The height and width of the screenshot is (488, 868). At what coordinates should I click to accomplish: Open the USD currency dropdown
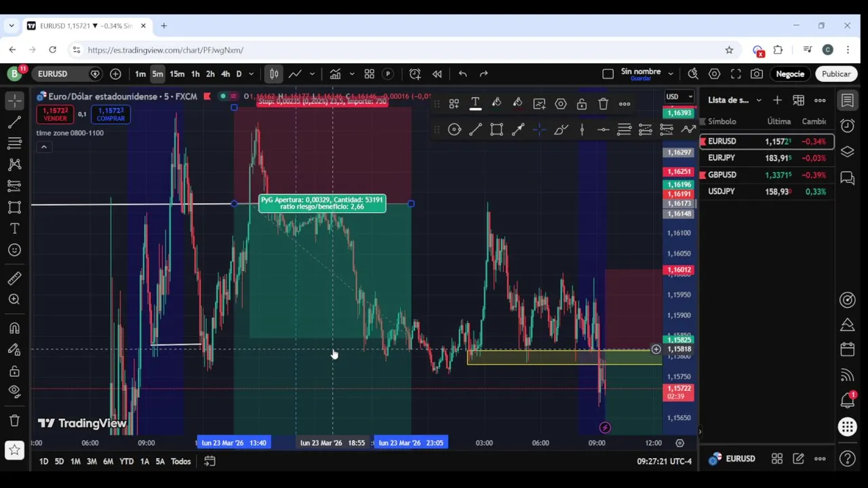click(679, 96)
